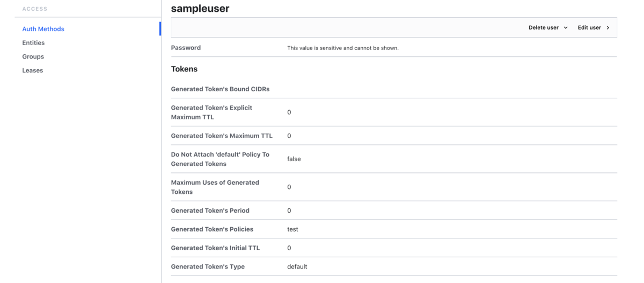Click the ACCESS section header
The height and width of the screenshot is (283, 644).
35,9
